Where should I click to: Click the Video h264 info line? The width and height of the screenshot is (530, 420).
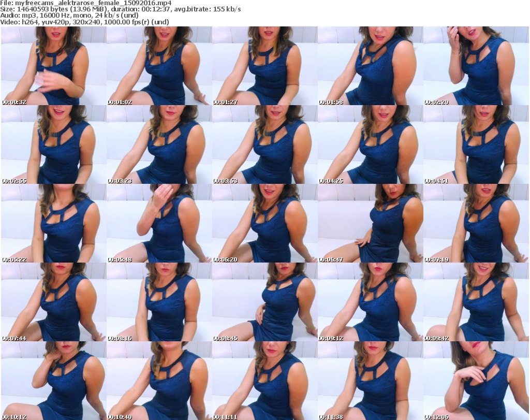point(84,22)
